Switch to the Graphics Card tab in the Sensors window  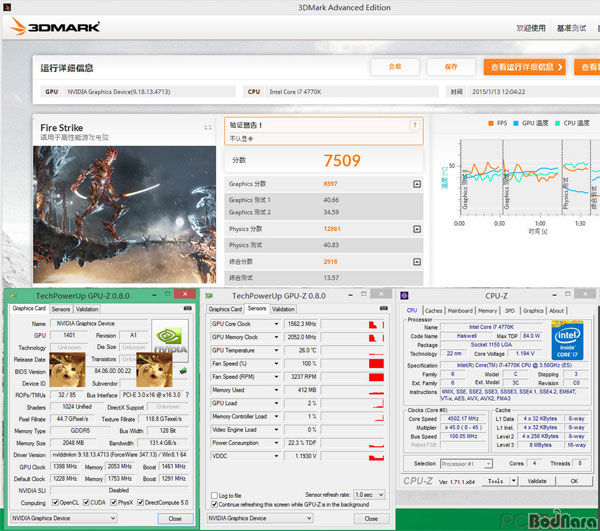click(225, 309)
